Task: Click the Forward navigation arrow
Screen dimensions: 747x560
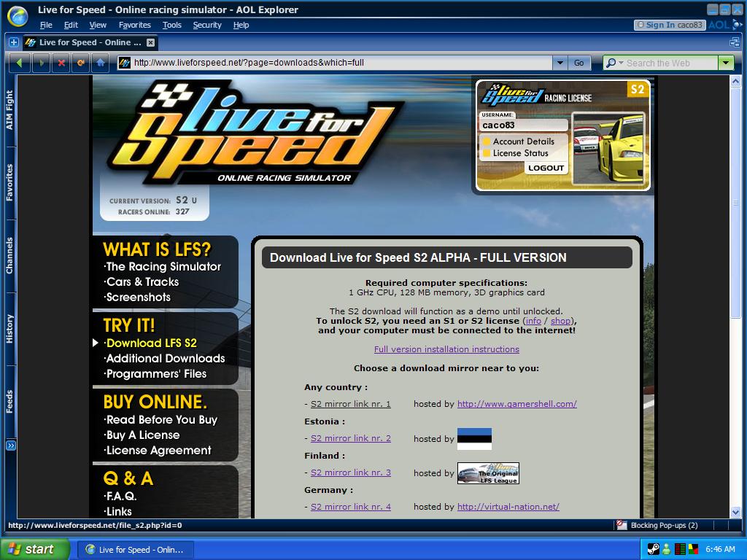Action: 42,63
